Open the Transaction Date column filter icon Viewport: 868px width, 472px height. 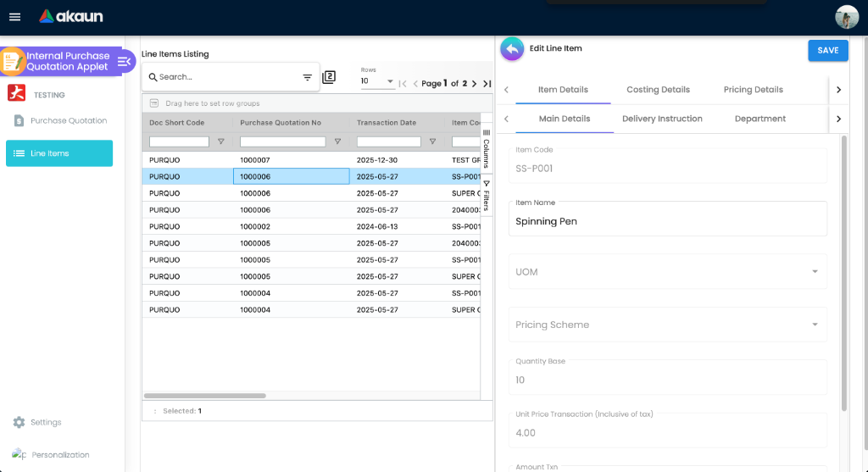433,142
